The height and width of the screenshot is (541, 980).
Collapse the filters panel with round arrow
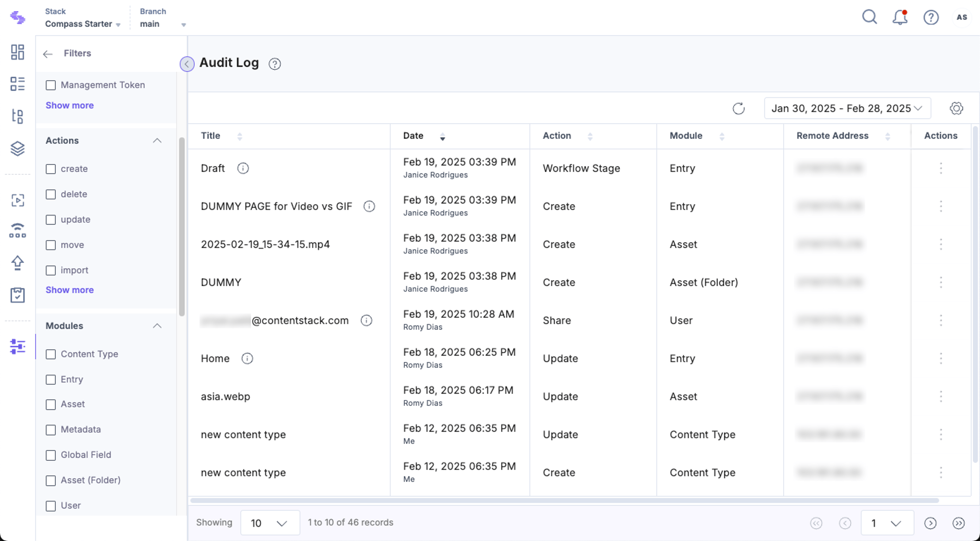(x=187, y=64)
